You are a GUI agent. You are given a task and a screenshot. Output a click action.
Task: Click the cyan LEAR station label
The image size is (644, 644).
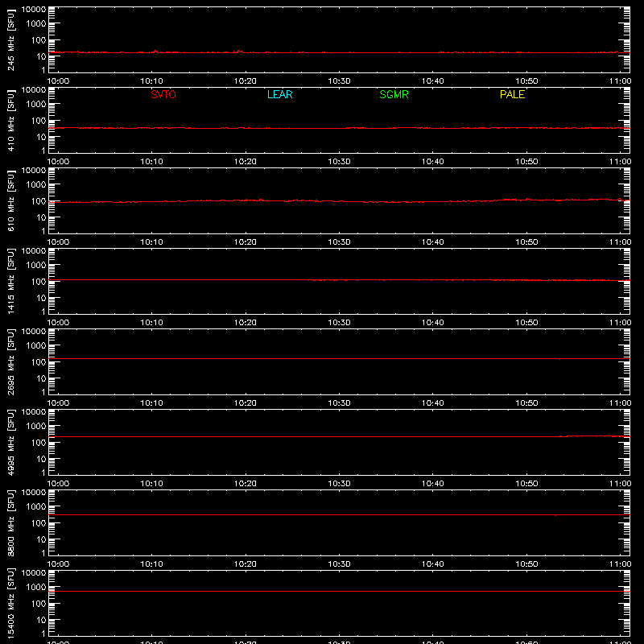click(x=279, y=94)
